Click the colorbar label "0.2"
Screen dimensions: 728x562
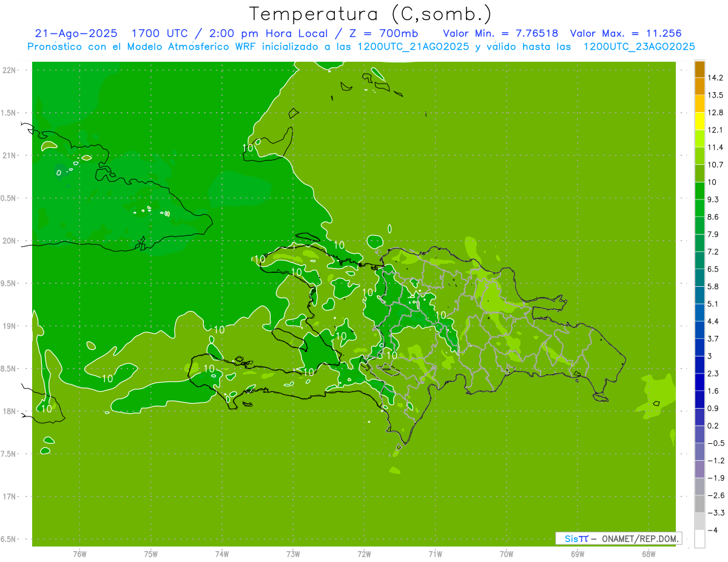point(713,426)
